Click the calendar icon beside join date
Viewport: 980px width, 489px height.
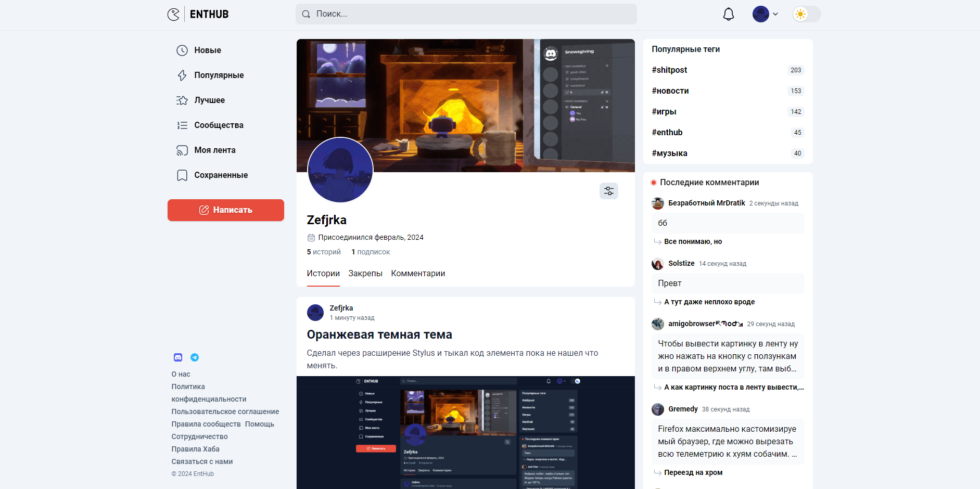coord(311,238)
